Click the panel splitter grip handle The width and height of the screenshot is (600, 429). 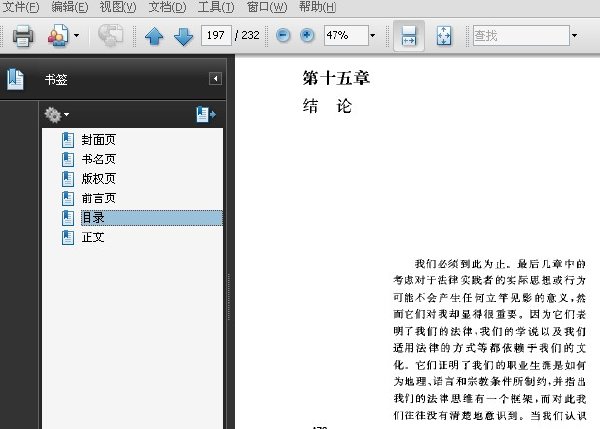coord(229,297)
